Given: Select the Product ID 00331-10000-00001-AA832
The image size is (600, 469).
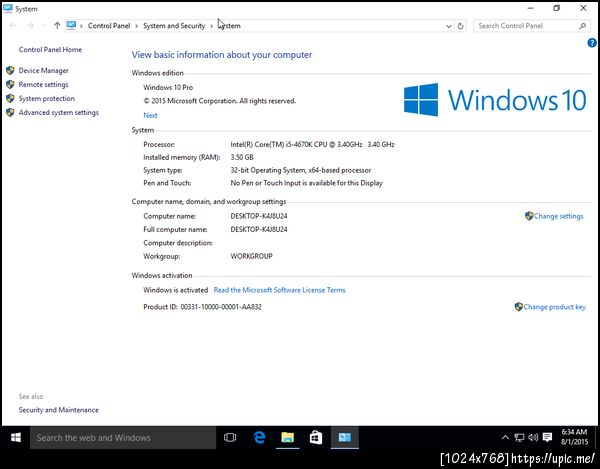Looking at the screenshot, I should [221, 307].
